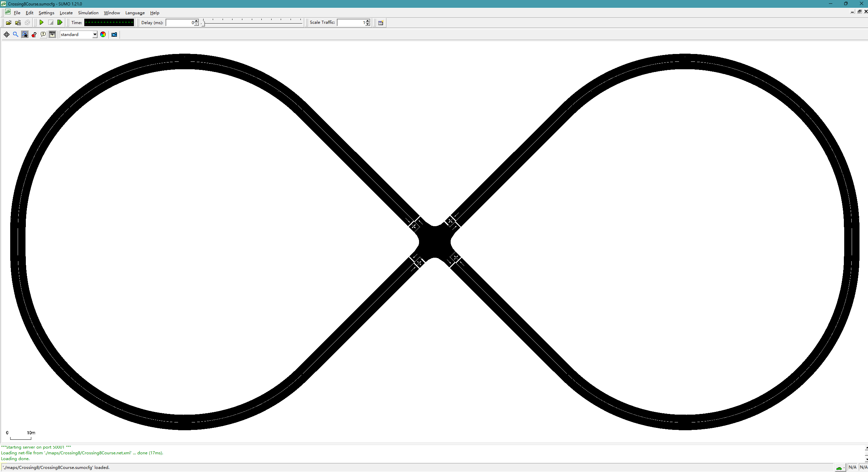This screenshot has height=472, width=868.
Task: Open the Simulation menu
Action: point(88,13)
